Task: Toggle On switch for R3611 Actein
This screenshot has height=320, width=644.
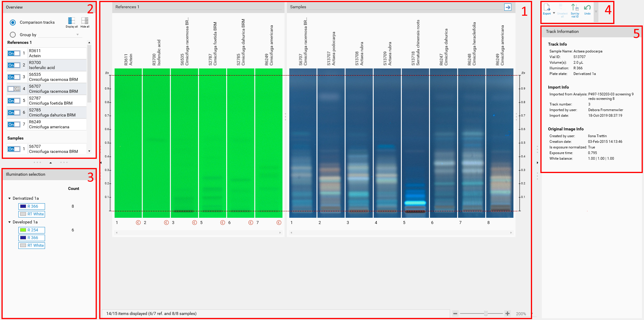Action: [x=14, y=53]
